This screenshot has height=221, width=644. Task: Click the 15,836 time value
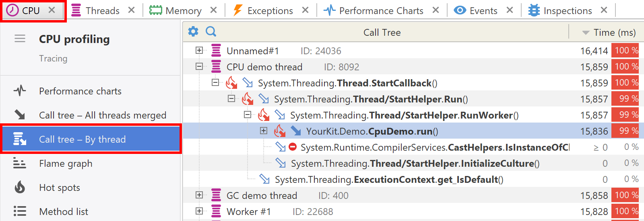tap(594, 131)
